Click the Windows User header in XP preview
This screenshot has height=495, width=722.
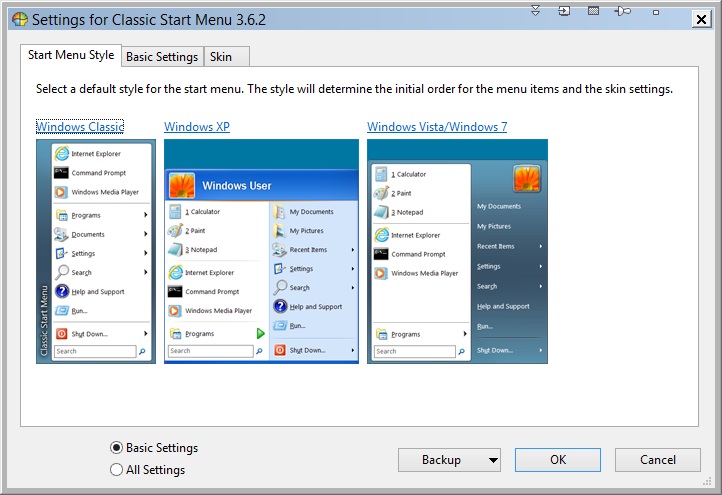tap(261, 185)
